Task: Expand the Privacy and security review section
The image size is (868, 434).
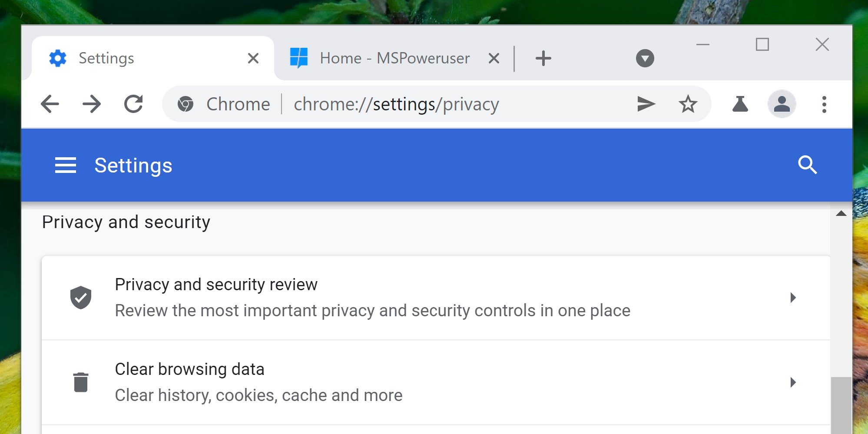Action: click(x=794, y=297)
